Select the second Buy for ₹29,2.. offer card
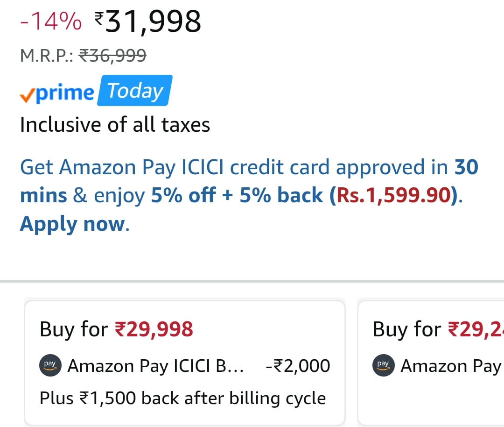The height and width of the screenshot is (427, 504). point(431,363)
